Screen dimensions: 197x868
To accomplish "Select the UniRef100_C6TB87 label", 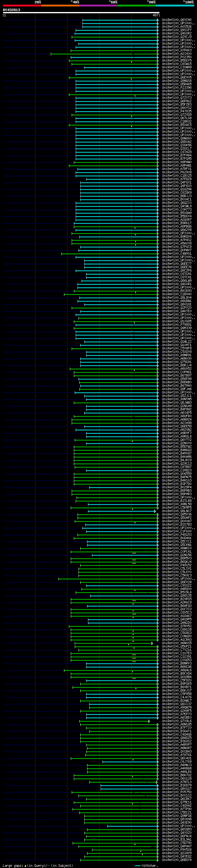I will 176,467.
